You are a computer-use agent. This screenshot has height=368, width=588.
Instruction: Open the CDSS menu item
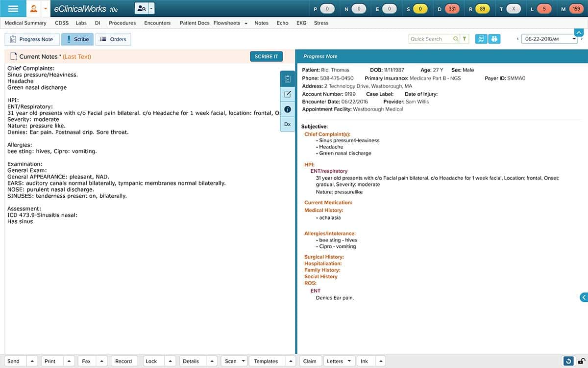coord(62,23)
